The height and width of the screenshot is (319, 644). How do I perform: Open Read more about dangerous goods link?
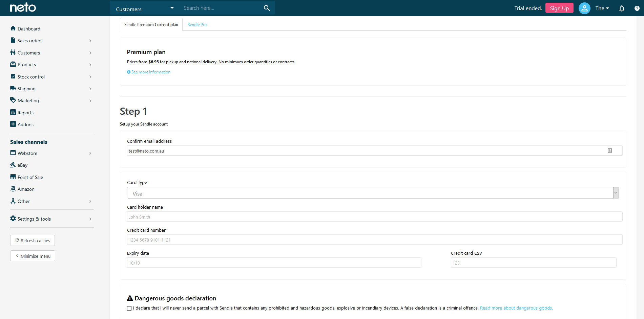tap(516, 308)
